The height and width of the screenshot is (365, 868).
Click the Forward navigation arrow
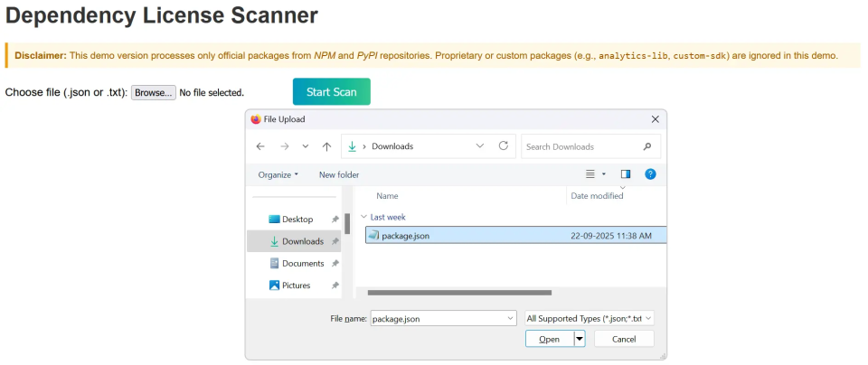283,146
